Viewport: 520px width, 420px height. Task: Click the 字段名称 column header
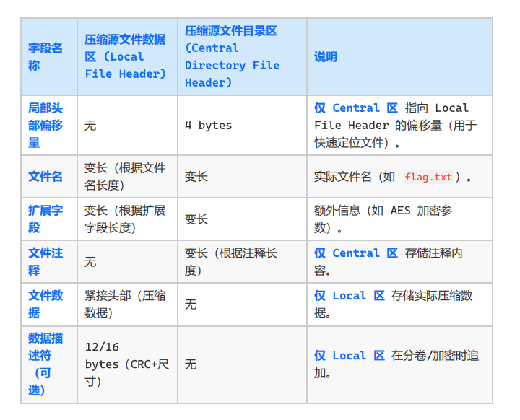coord(45,57)
